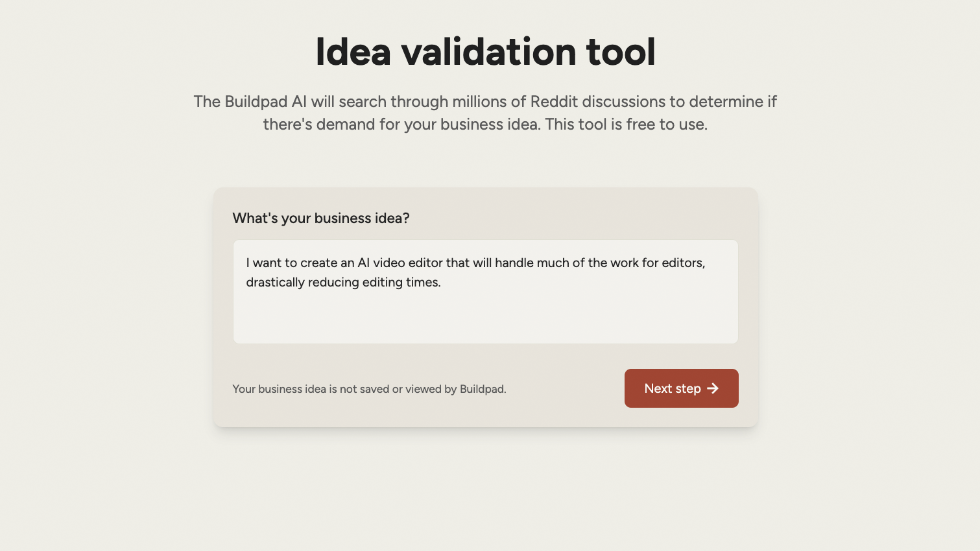Image resolution: width=980 pixels, height=551 pixels.
Task: Click "This tool is free to use." text
Action: coord(626,124)
